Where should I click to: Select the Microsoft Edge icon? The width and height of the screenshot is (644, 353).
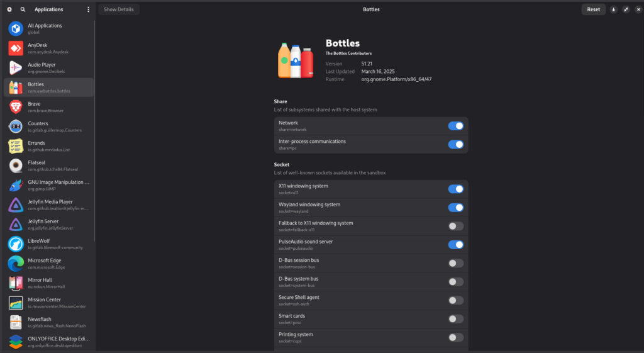tap(16, 264)
